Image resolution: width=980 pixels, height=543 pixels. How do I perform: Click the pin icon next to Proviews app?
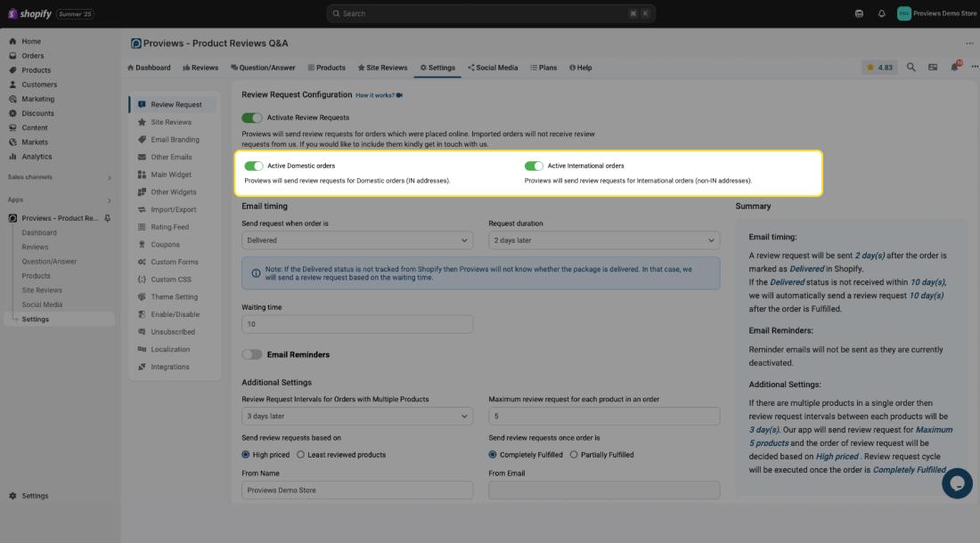click(x=108, y=218)
